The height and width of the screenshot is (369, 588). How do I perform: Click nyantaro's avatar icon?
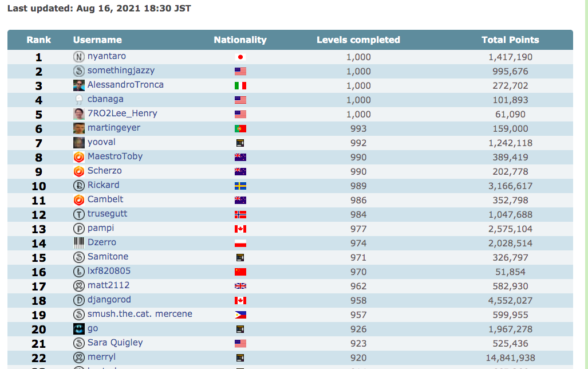pos(79,57)
